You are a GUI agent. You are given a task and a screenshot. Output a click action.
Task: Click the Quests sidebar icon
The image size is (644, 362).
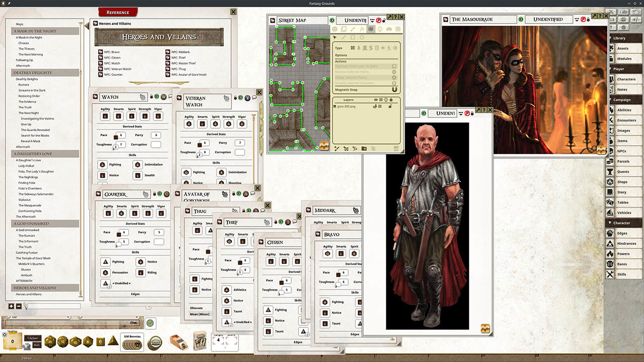(x=610, y=171)
